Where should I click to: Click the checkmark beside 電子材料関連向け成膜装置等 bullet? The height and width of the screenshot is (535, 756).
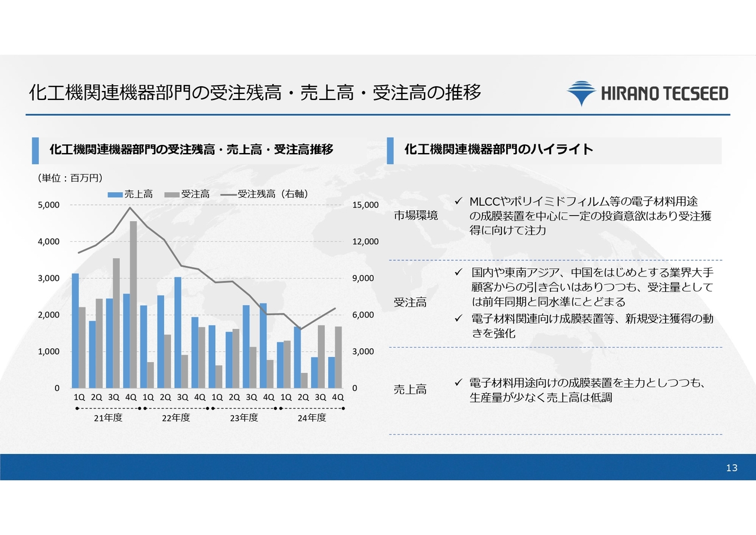(458, 319)
